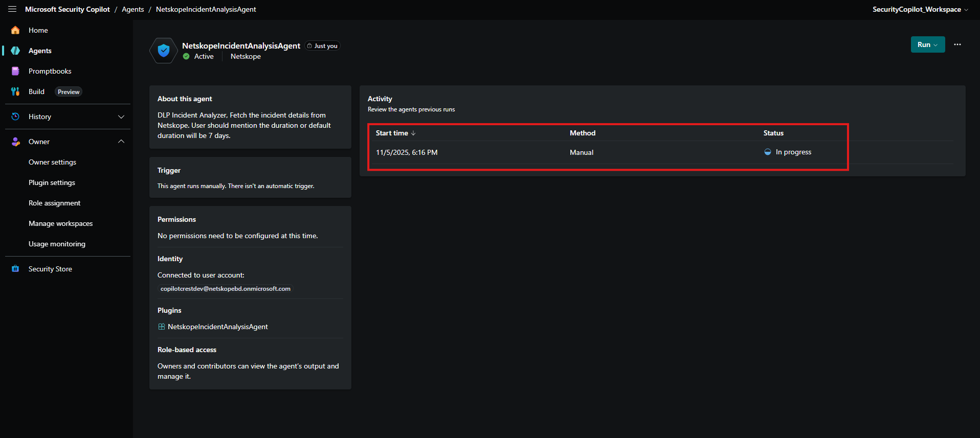The width and height of the screenshot is (980, 438).
Task: Open Role assignment page
Action: pyautogui.click(x=55, y=203)
